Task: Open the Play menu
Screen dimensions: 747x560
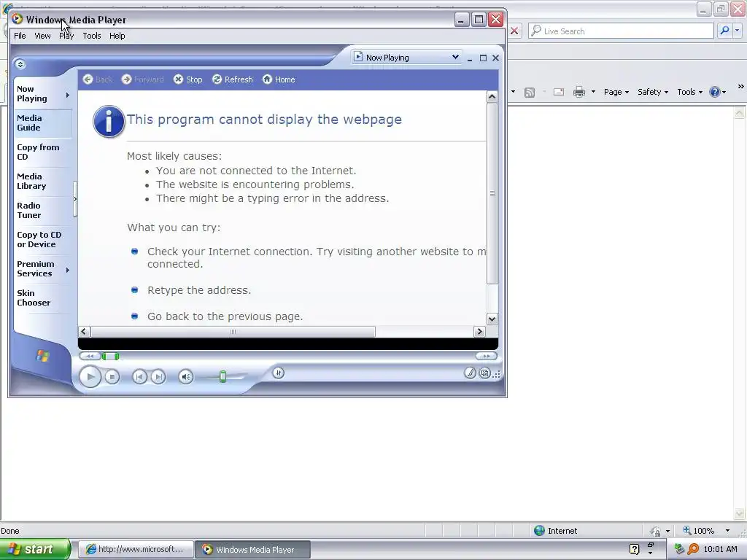Action: pyautogui.click(x=66, y=36)
